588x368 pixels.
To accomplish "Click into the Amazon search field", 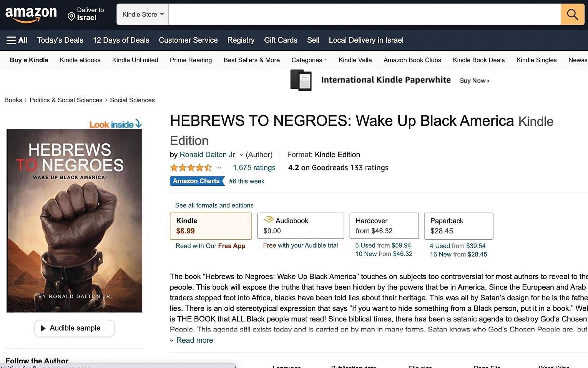I will pos(365,15).
